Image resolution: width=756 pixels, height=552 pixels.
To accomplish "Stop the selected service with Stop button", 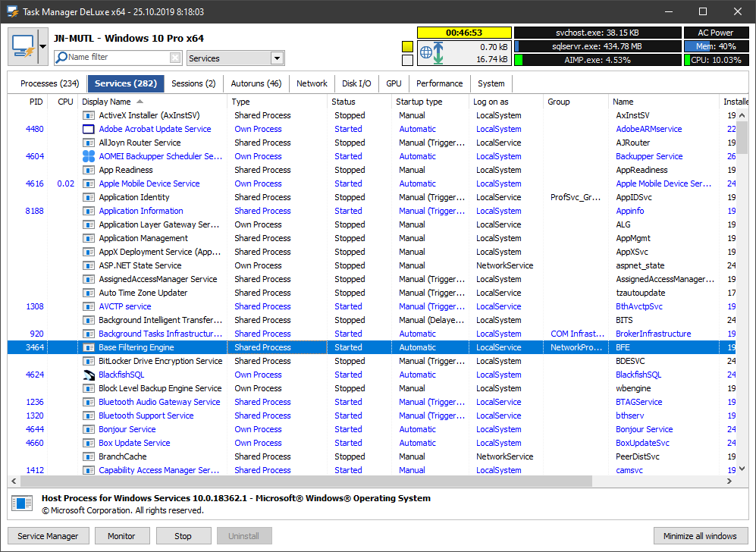I will pos(184,536).
